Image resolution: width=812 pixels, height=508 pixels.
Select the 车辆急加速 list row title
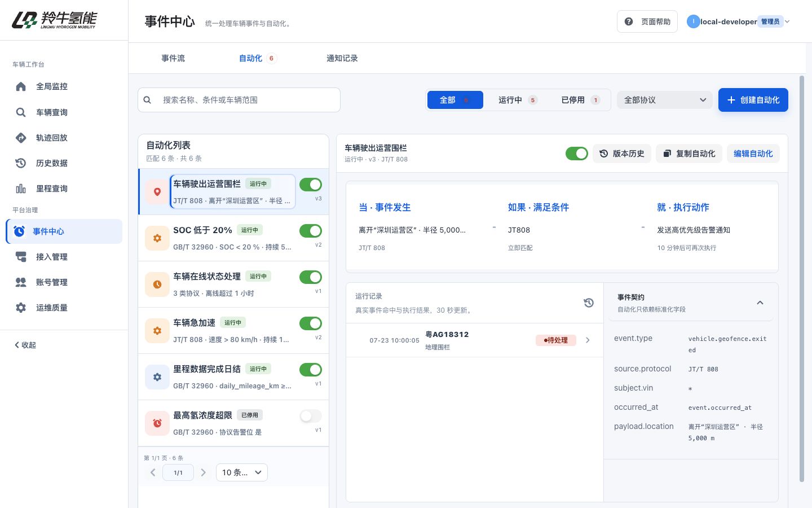pyautogui.click(x=194, y=323)
